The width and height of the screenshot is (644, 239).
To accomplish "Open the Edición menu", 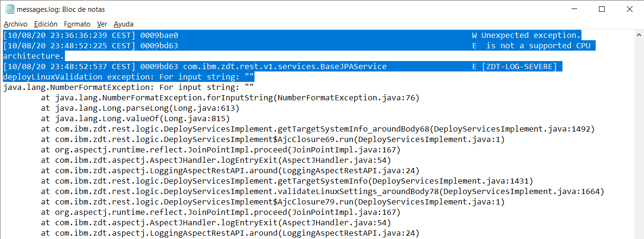I will [x=45, y=24].
